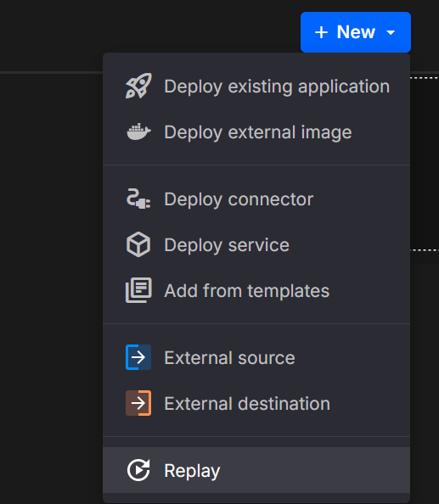Click the New button label
This screenshot has height=504, width=439.
point(356,32)
